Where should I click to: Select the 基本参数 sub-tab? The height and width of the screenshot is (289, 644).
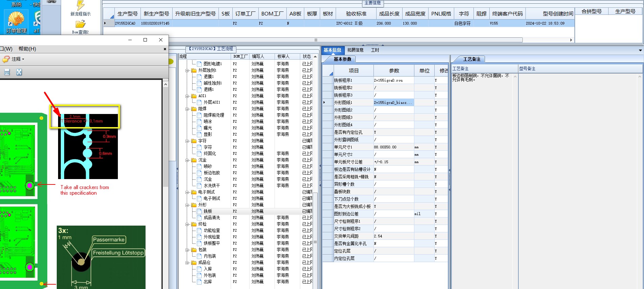(342, 59)
